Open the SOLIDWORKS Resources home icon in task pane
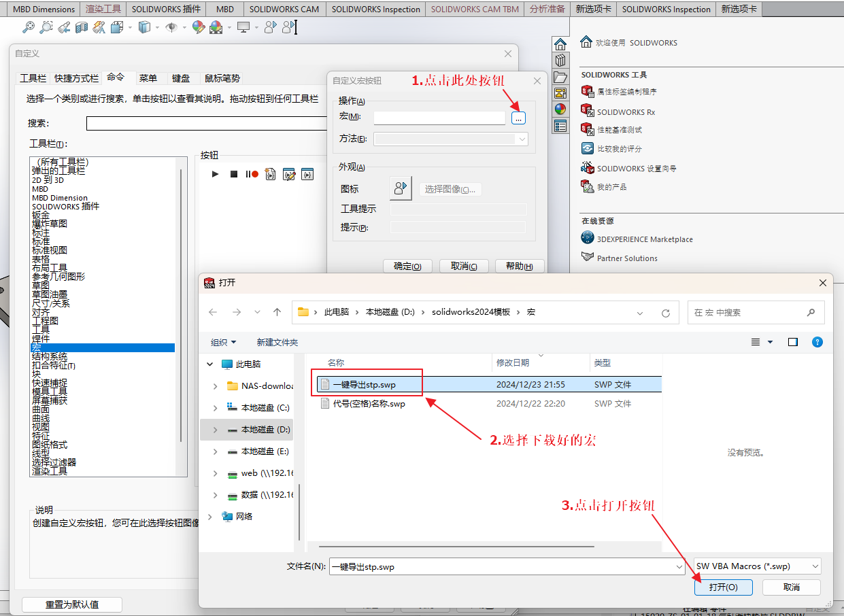The height and width of the screenshot is (616, 844). coord(560,44)
